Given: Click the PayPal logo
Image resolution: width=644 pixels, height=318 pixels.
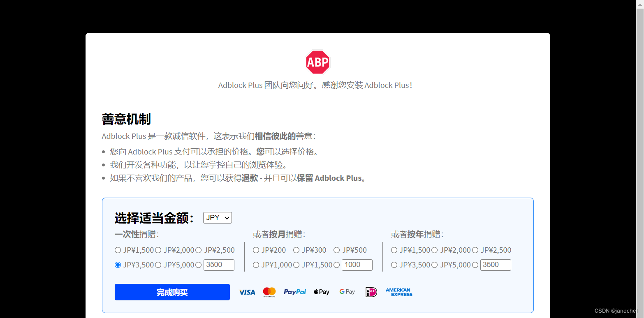Looking at the screenshot, I should click(295, 292).
